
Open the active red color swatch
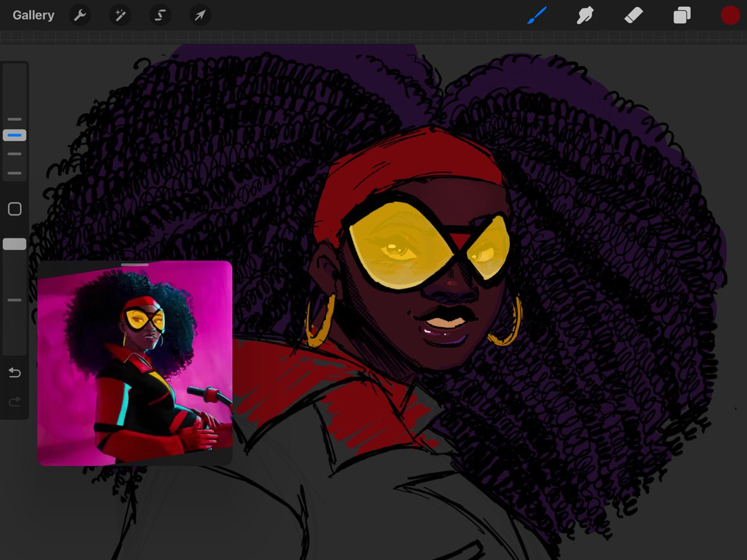pyautogui.click(x=730, y=16)
